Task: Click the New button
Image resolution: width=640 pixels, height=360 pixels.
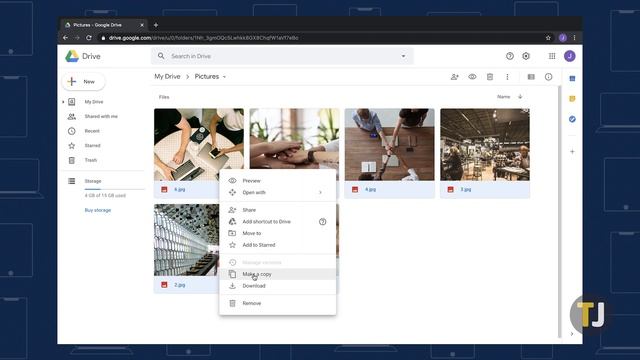Action: click(x=84, y=82)
